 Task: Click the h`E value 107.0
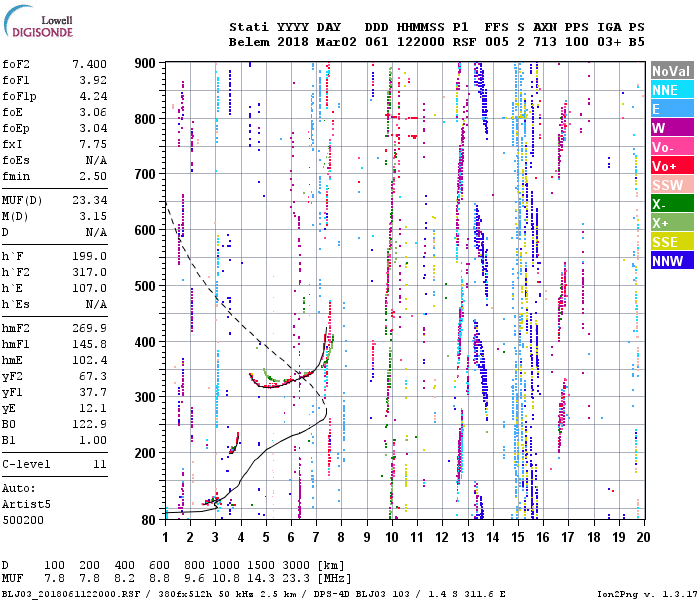coord(89,288)
